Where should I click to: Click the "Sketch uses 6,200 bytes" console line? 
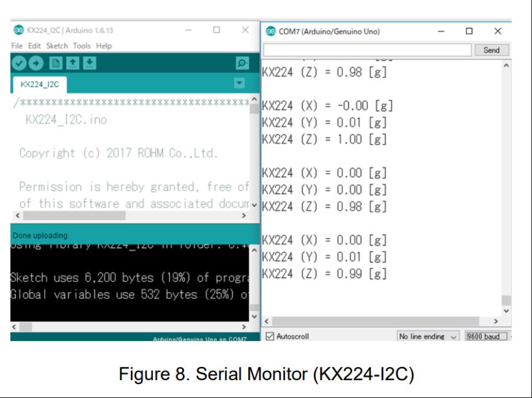tap(129, 278)
